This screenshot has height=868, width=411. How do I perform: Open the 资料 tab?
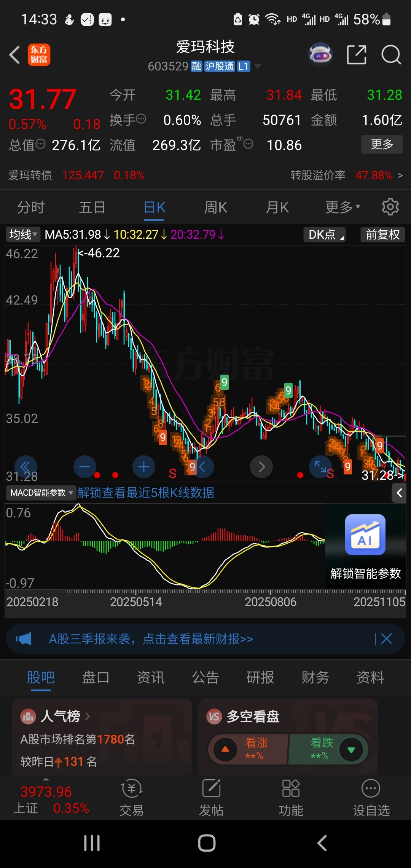pos(370,678)
